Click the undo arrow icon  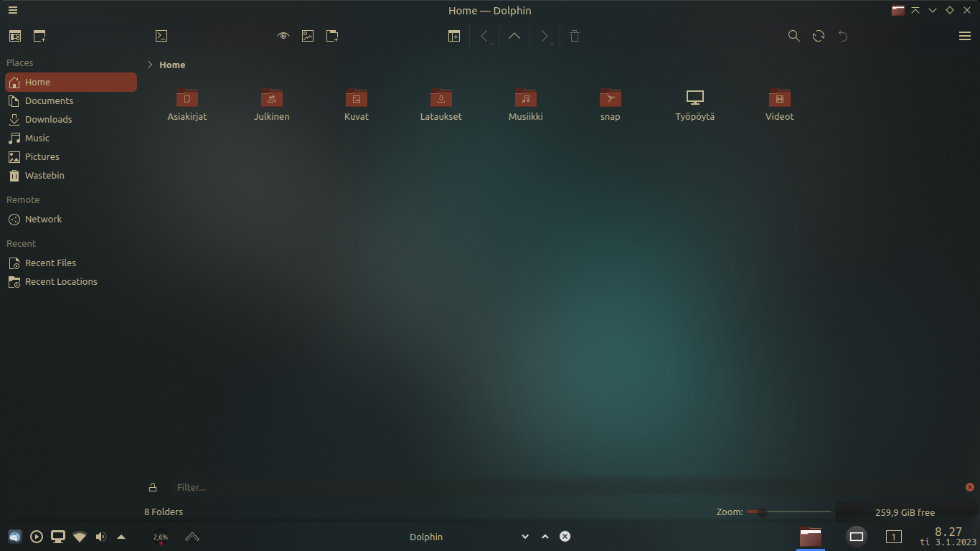[x=843, y=36]
